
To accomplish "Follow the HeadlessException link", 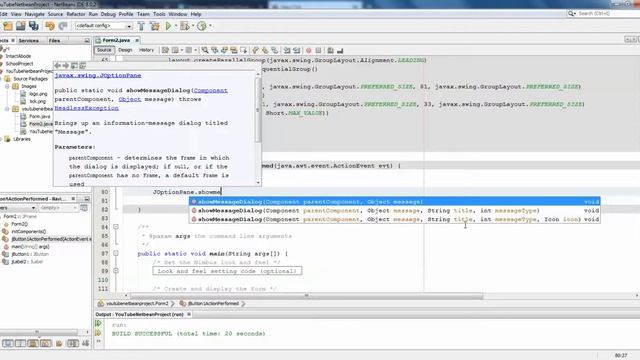I will pos(87,108).
